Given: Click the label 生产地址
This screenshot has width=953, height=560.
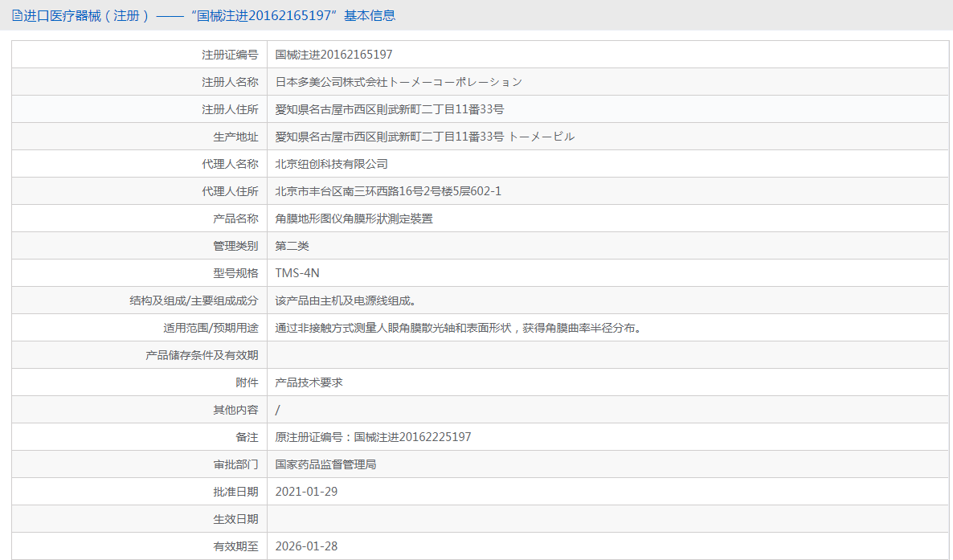Looking at the screenshot, I should coord(235,137).
